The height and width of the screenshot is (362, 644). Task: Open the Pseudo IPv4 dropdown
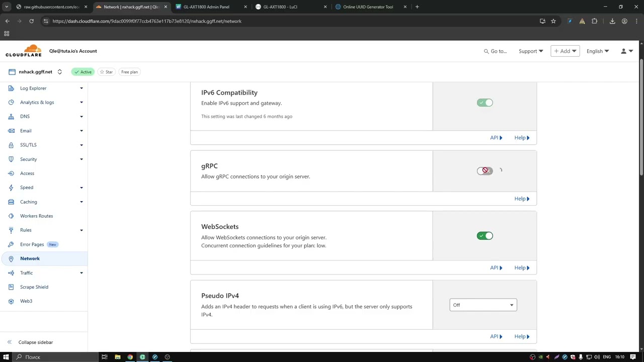(483, 305)
